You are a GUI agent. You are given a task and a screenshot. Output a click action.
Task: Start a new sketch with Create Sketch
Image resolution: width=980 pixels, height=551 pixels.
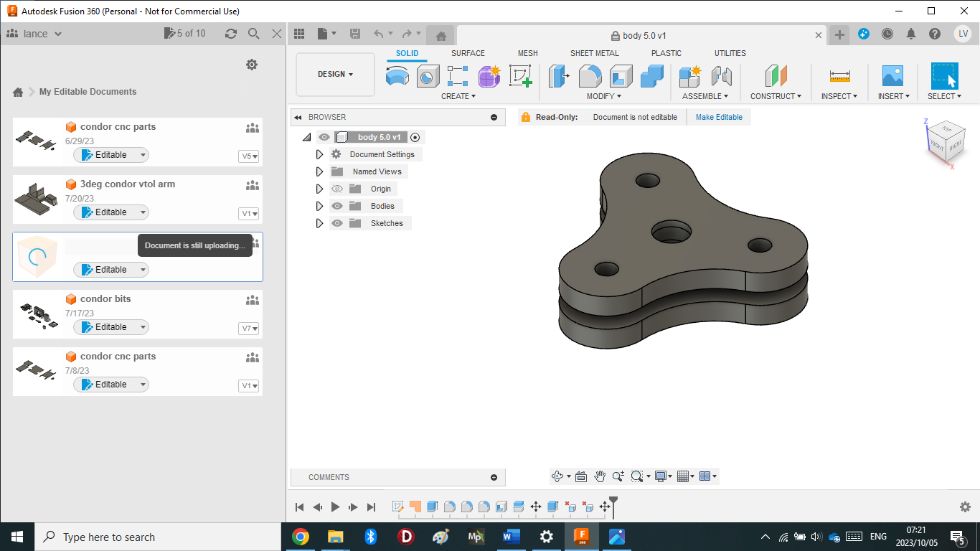pyautogui.click(x=521, y=76)
